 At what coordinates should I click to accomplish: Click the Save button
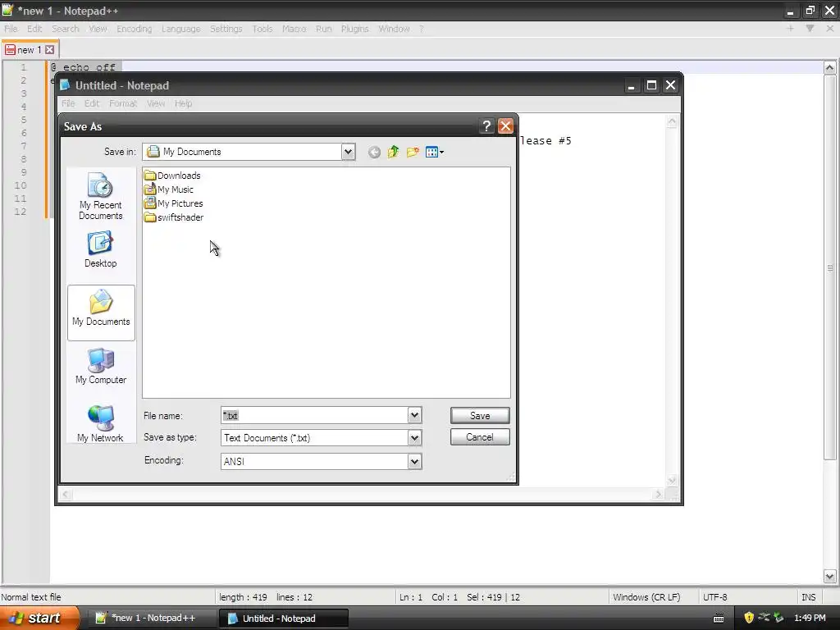(480, 416)
